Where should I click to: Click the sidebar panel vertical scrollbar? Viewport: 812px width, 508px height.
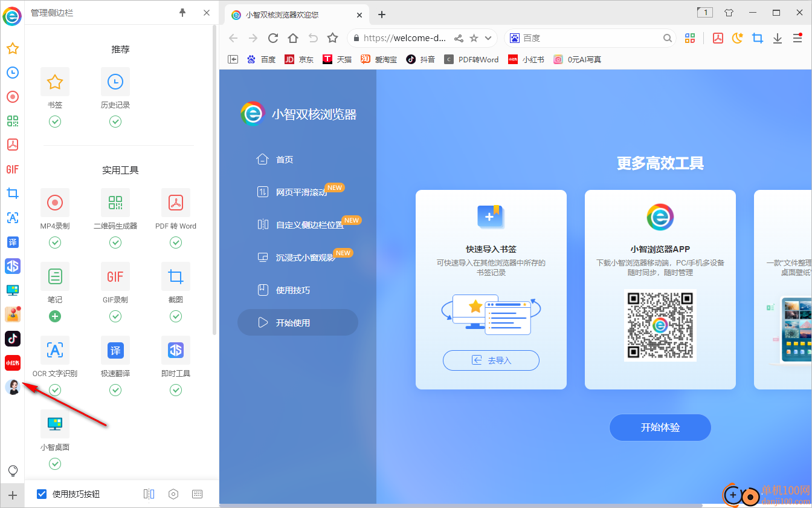[214, 180]
